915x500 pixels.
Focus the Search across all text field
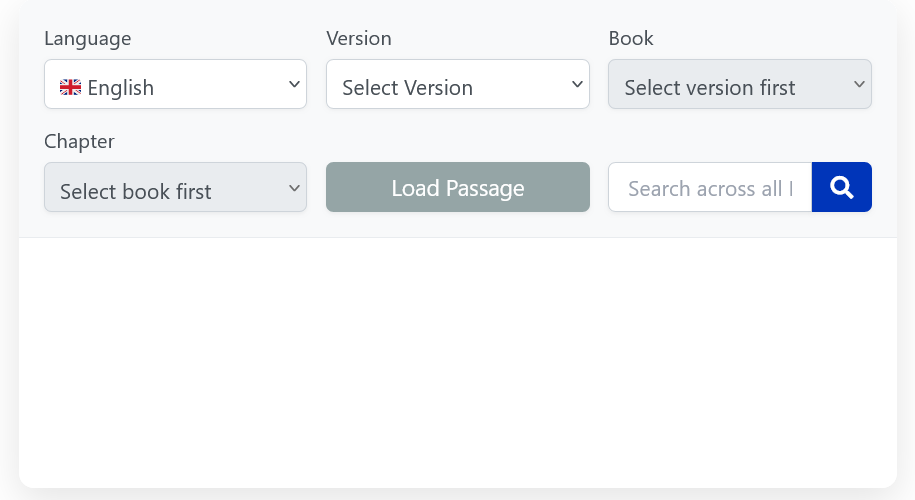click(710, 187)
